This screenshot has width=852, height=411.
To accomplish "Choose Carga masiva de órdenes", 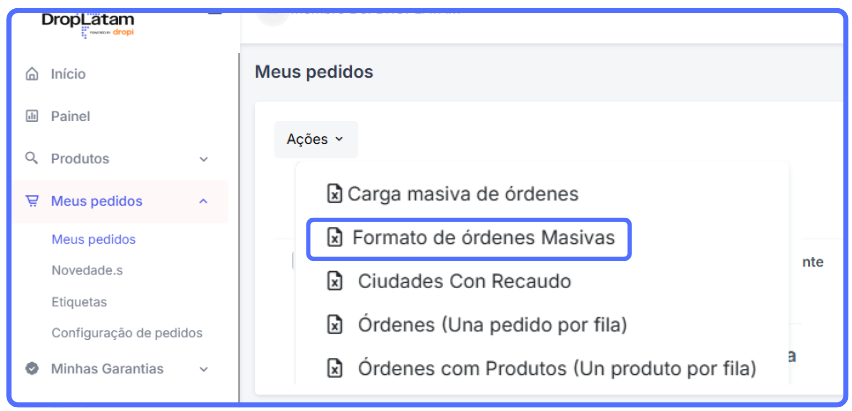I will tap(463, 194).
